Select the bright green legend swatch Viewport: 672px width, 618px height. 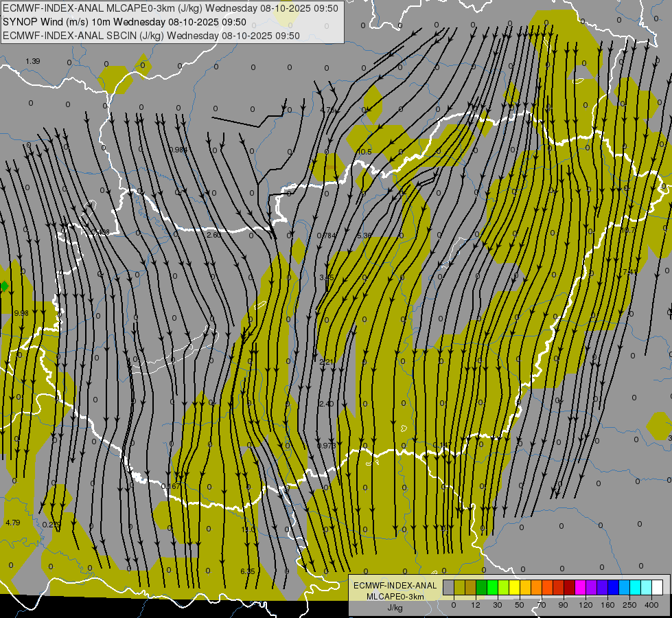[493, 587]
